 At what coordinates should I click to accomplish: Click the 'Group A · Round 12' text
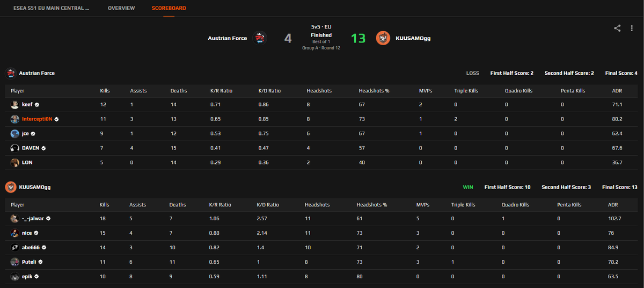coord(321,48)
